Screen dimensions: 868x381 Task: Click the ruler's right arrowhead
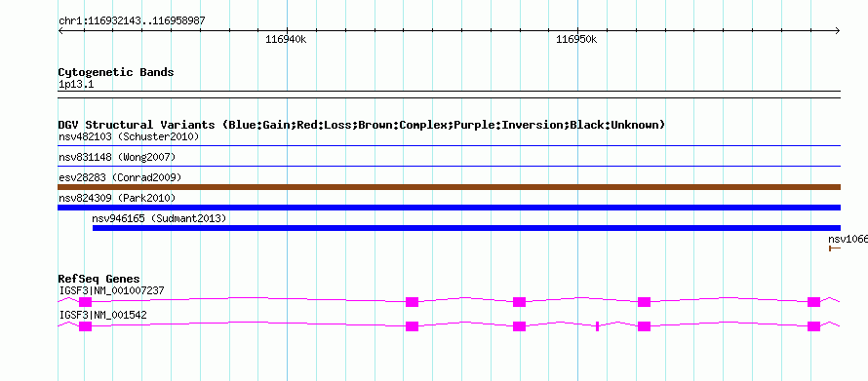tap(838, 31)
